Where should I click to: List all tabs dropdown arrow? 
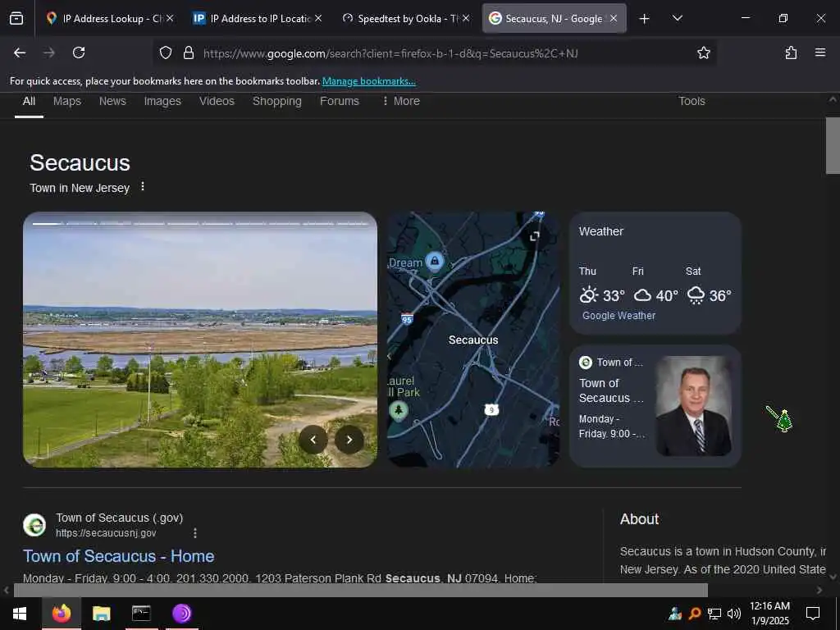coord(677,18)
